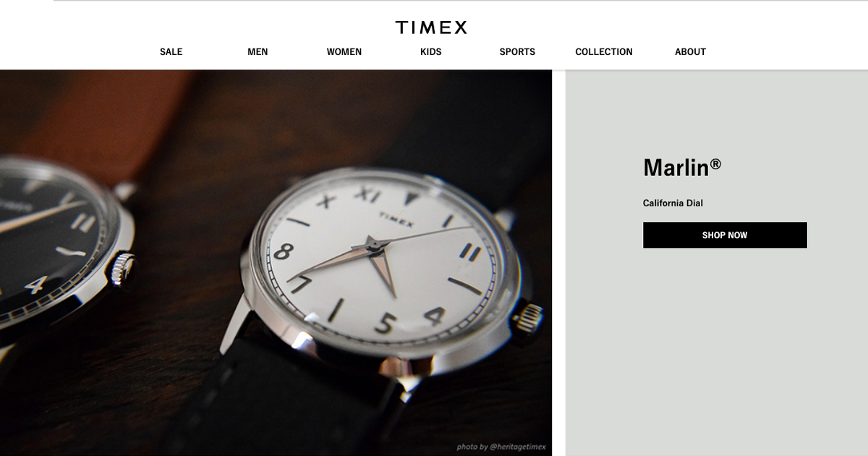The image size is (868, 456).
Task: Visit the ABOUT page
Action: click(x=690, y=51)
